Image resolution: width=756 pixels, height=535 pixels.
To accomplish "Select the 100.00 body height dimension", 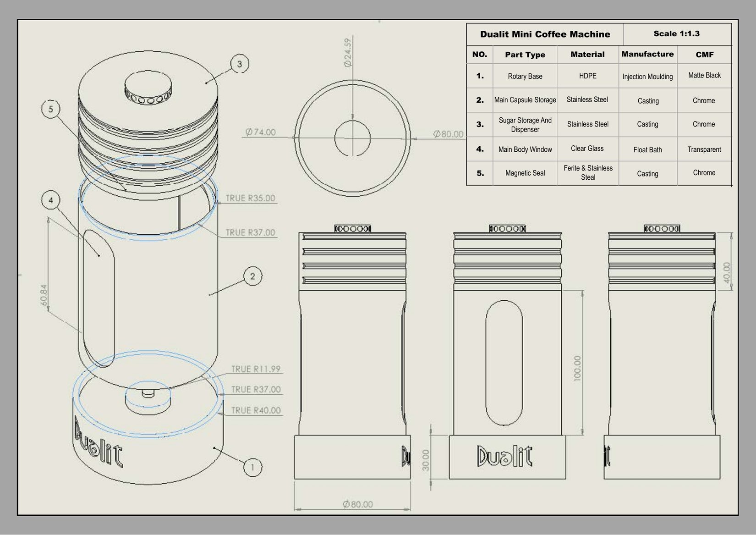I will (x=577, y=368).
